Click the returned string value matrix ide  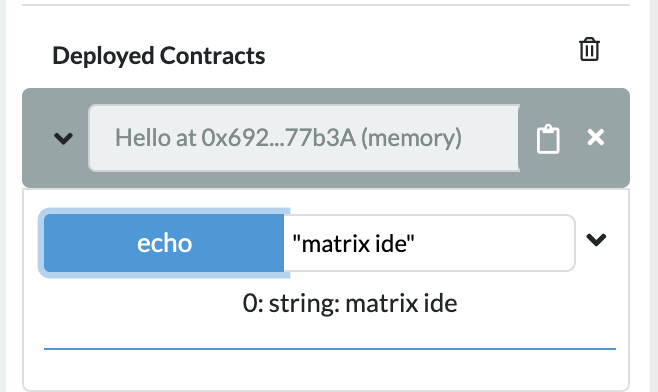[401, 303]
